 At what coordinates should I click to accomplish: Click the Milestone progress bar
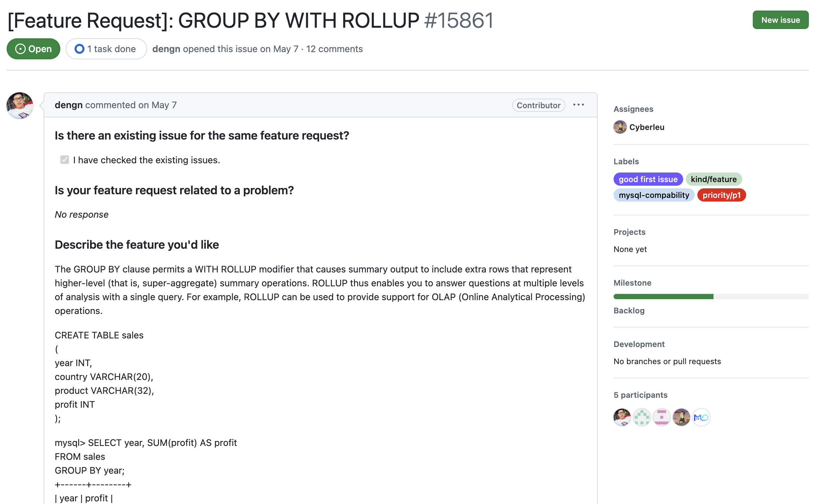711,297
